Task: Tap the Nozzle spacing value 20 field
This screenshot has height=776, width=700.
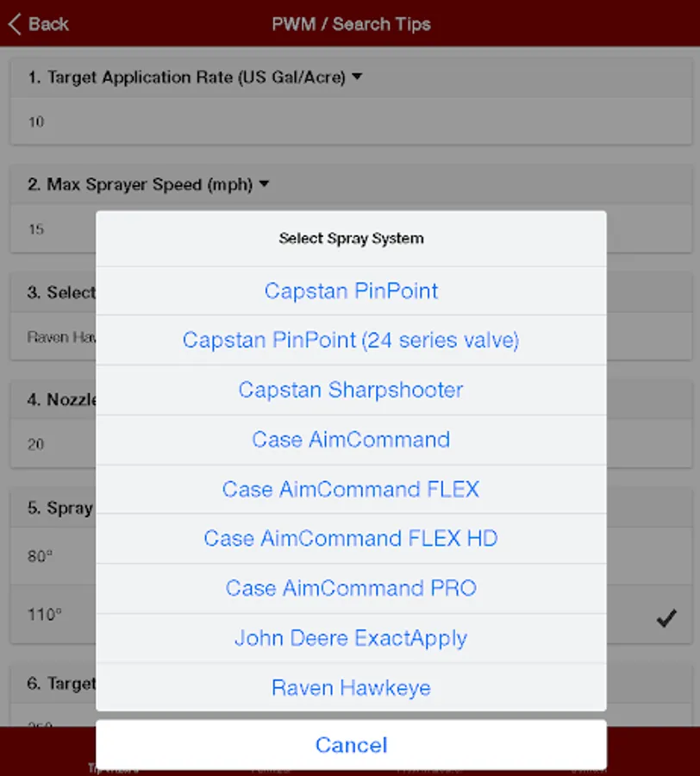Action: pos(52,445)
